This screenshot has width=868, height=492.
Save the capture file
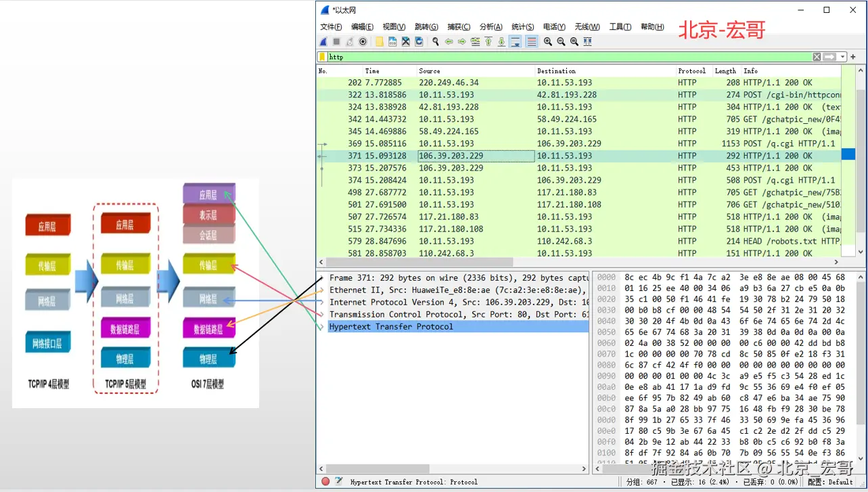tap(392, 41)
